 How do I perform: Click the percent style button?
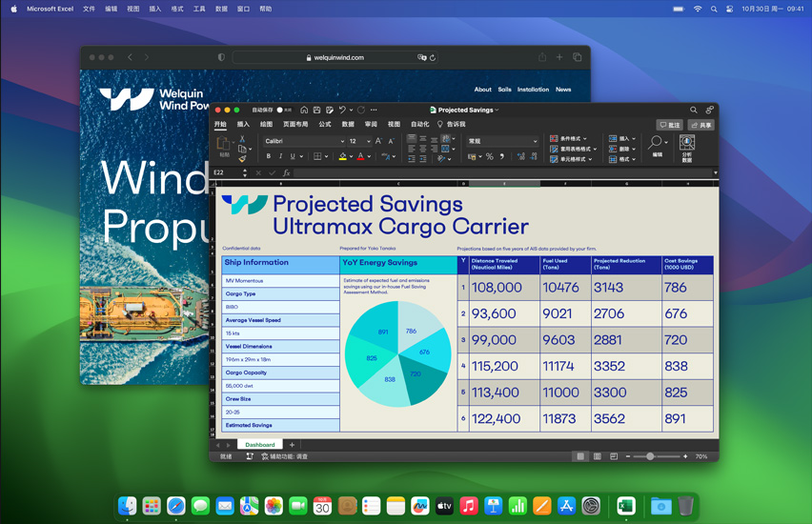489,156
